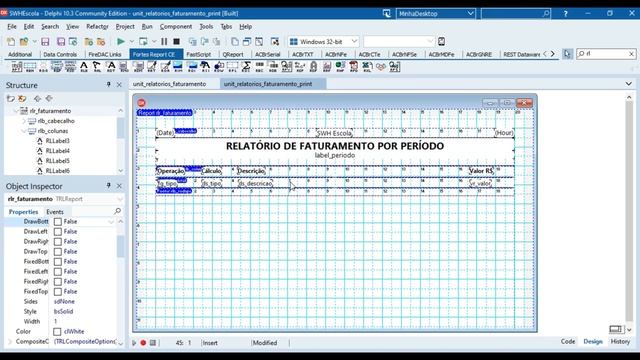Switch to History view
The image size is (640, 360).
(x=620, y=342)
